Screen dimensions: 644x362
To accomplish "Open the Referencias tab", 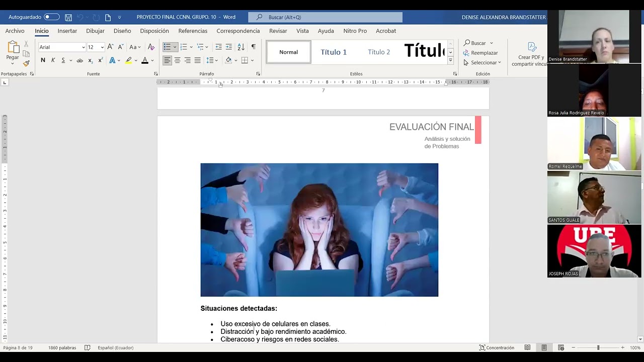I will 193,31.
